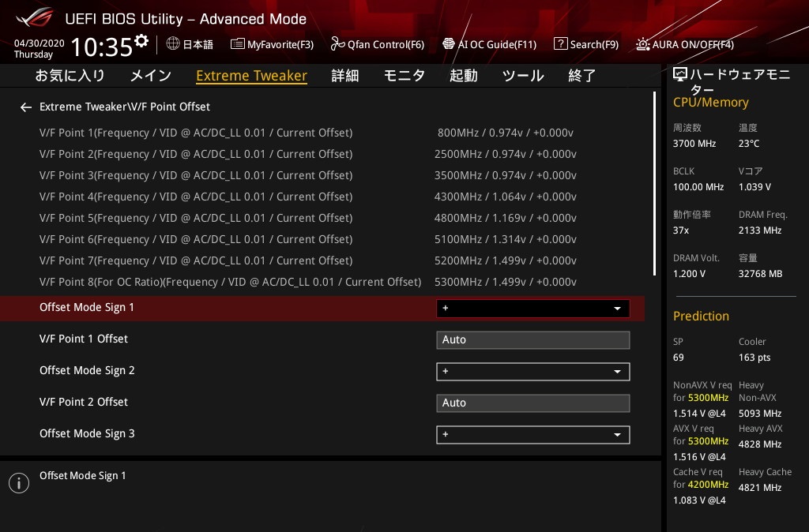Click the 3700 MHz frequency value

694,144
